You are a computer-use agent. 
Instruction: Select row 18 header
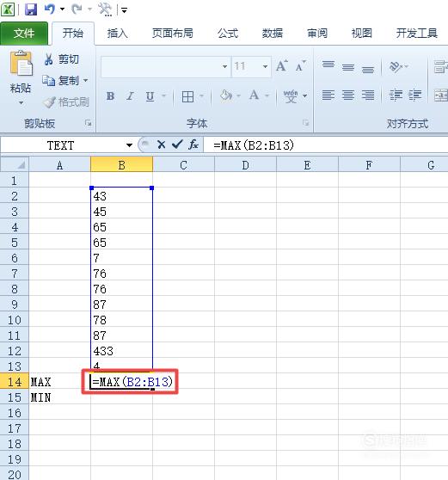[x=15, y=444]
